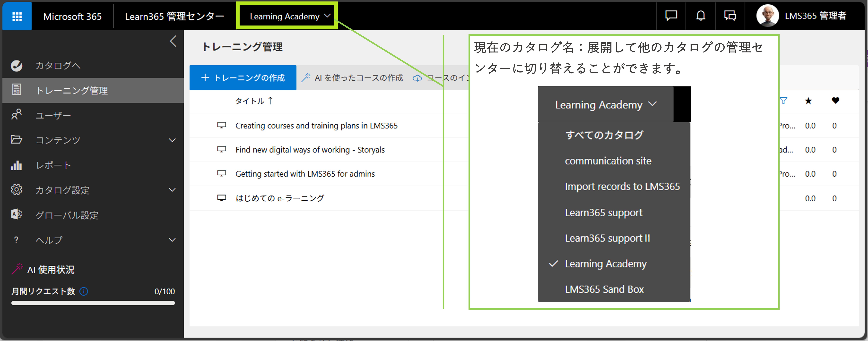Screen dimensions: 868x341
Task: Open Creating courses and training plans in LMS365
Action: pos(316,126)
